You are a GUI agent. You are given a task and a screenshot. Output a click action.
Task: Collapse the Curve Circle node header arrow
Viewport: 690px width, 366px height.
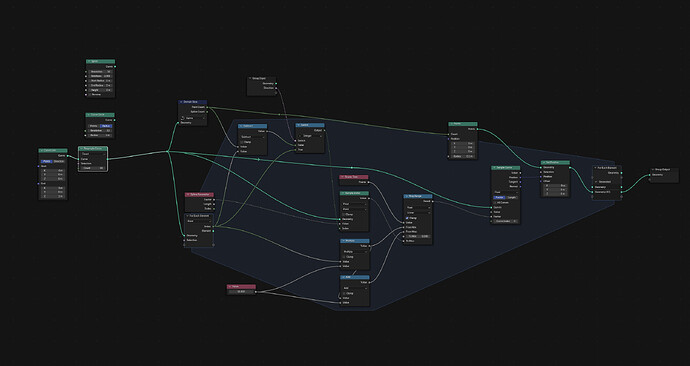[x=88, y=115]
